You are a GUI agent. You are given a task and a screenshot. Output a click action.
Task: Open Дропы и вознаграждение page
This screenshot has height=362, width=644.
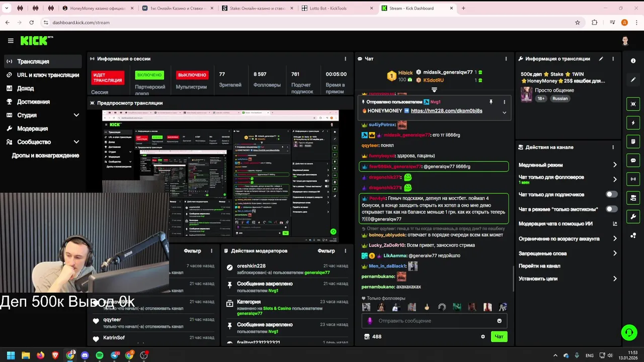pyautogui.click(x=45, y=155)
